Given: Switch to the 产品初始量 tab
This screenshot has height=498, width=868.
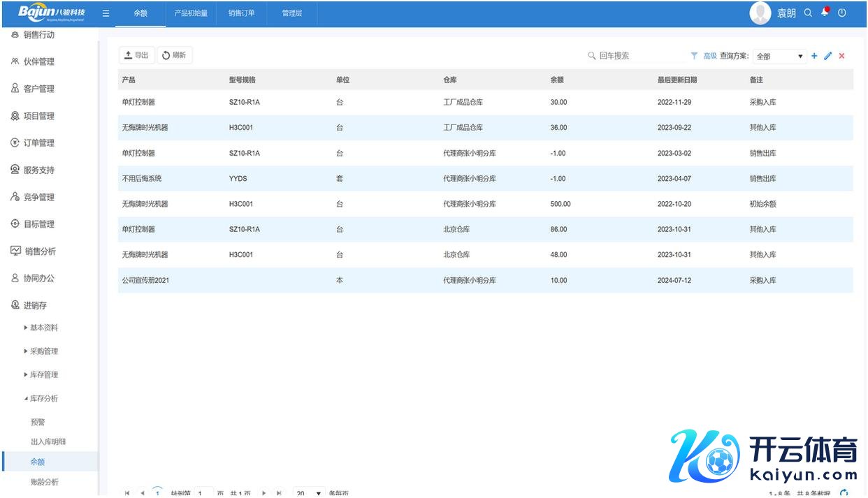Looking at the screenshot, I should [x=191, y=13].
